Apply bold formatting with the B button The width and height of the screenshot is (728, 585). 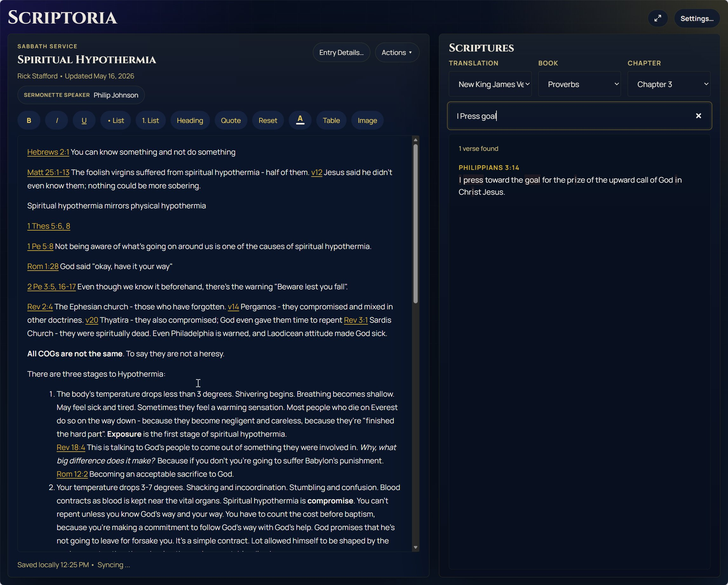pyautogui.click(x=29, y=120)
